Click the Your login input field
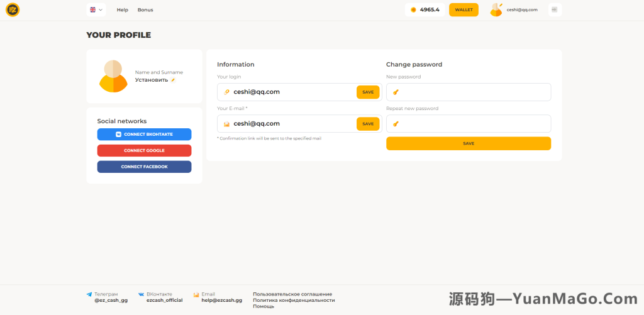Image resolution: width=644 pixels, height=315 pixels. click(299, 92)
